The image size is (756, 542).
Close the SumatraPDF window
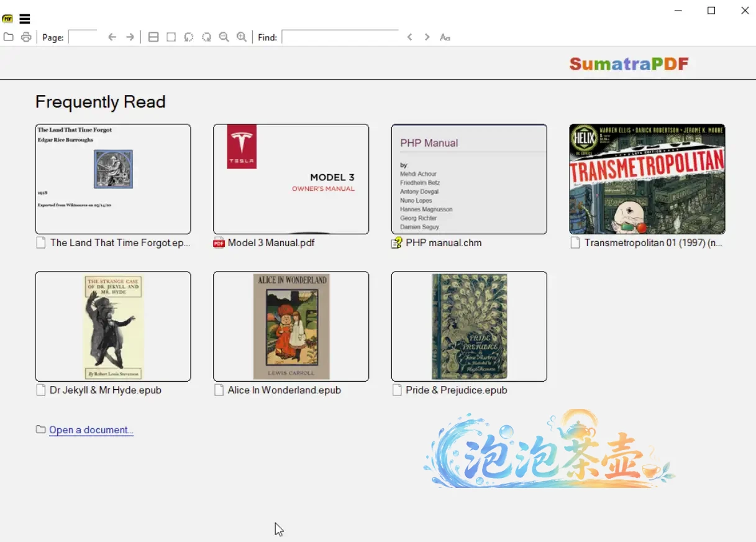pos(745,11)
